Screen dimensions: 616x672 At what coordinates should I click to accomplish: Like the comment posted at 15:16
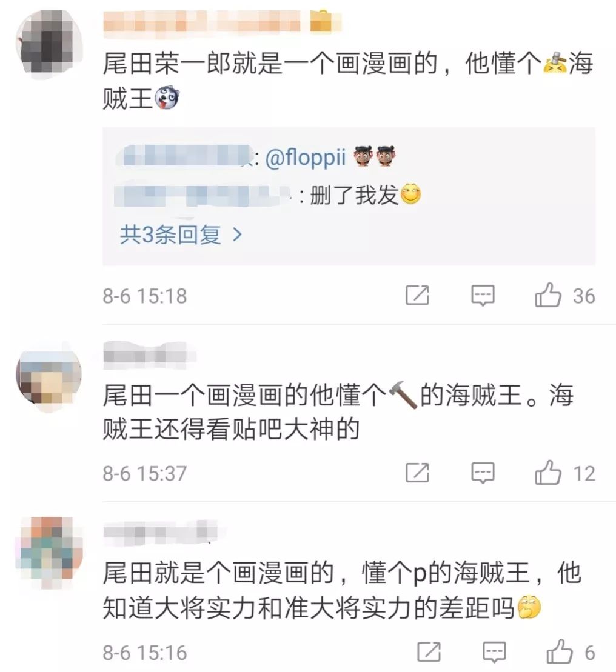pos(559,652)
